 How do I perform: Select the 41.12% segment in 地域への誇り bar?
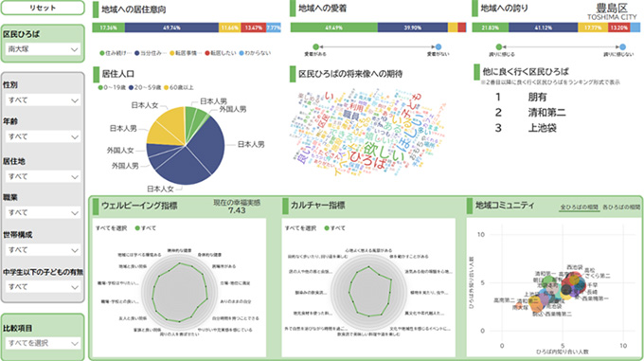click(x=544, y=27)
